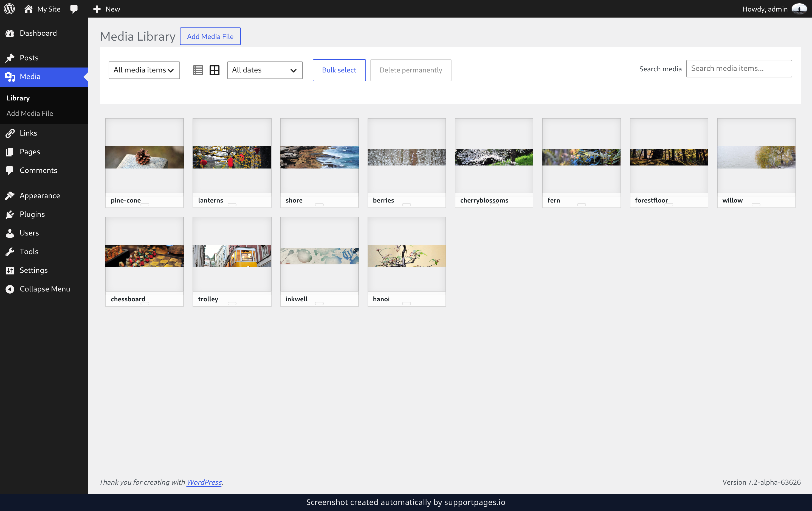
Task: Open the admin avatar icon
Action: [799, 9]
